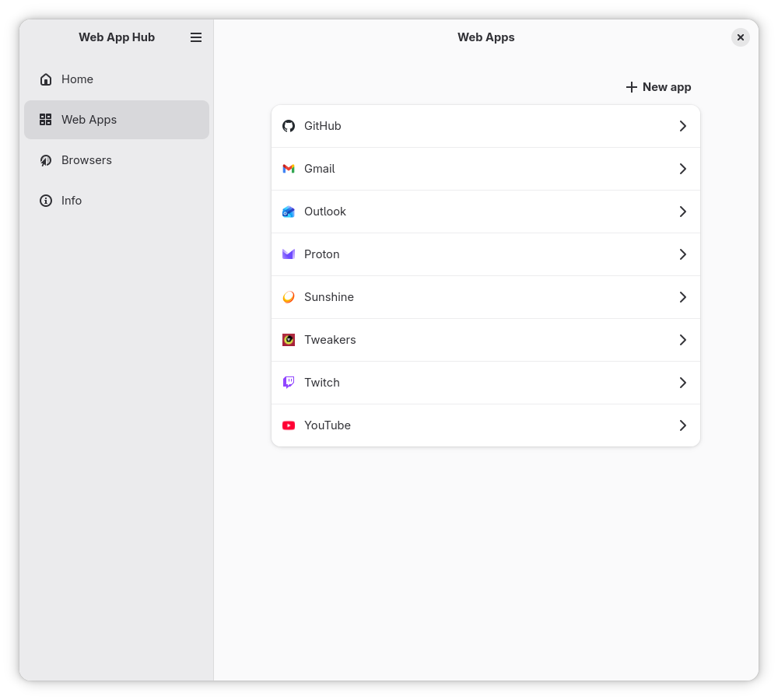Expand the GitHub row chevron

tap(682, 126)
